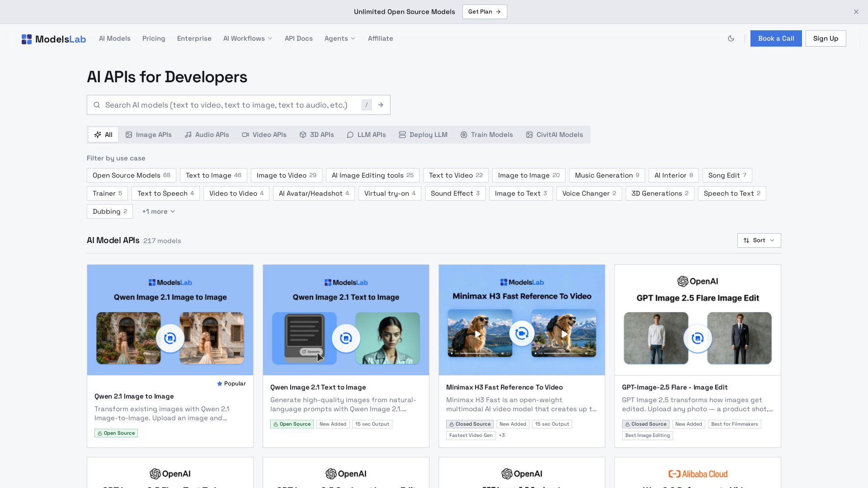Image resolution: width=868 pixels, height=488 pixels.
Task: Dismiss the top banner with X icon
Action: tap(856, 12)
